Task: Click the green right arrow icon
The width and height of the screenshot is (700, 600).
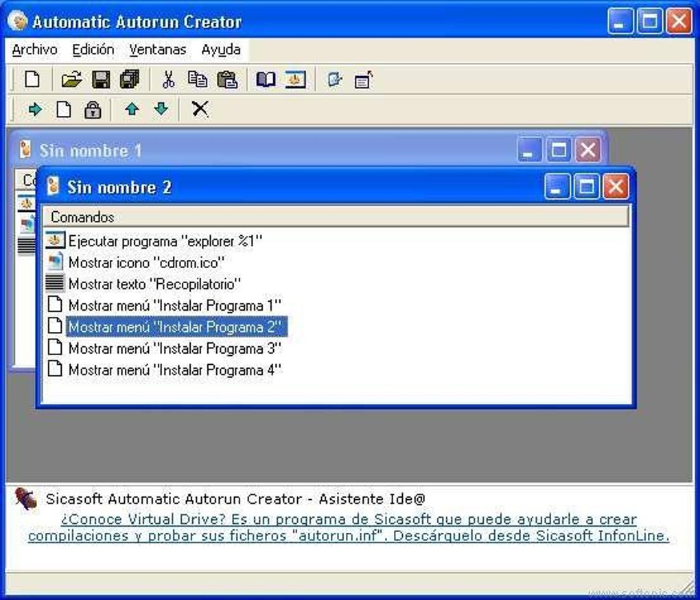Action: coord(35,109)
